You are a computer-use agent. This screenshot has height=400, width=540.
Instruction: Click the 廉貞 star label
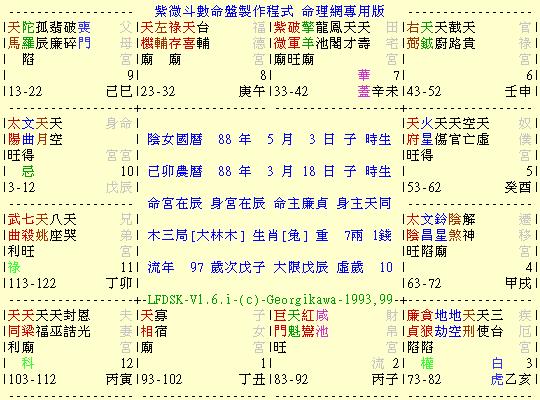[413, 324]
